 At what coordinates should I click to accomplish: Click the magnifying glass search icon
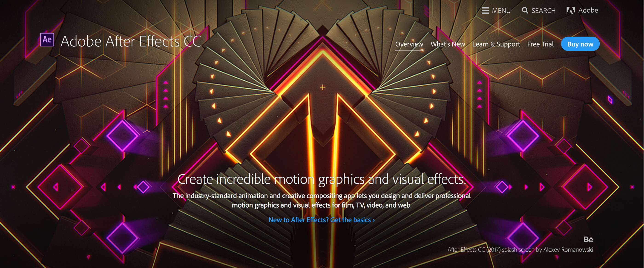click(525, 11)
